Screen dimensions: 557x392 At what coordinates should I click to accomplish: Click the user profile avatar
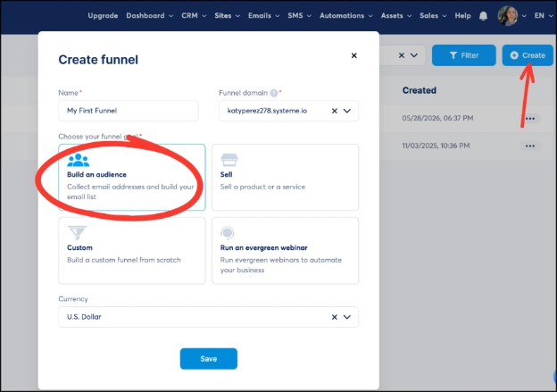coord(508,16)
